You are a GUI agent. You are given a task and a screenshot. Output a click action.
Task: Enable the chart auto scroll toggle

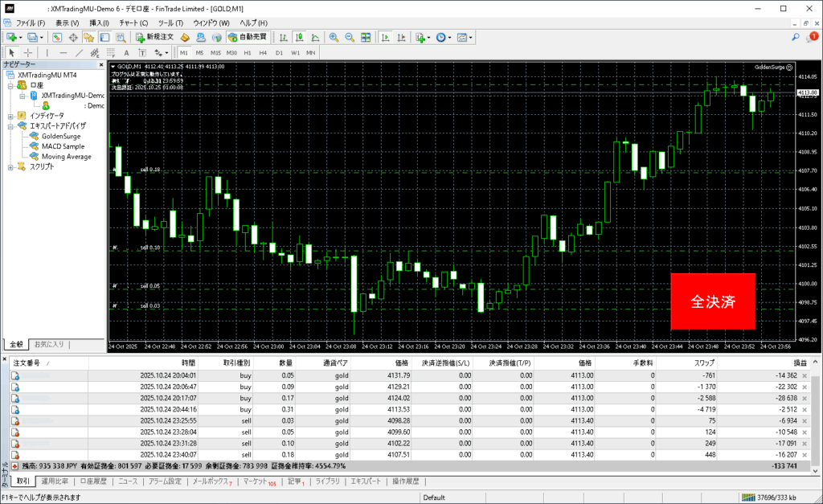tap(385, 38)
